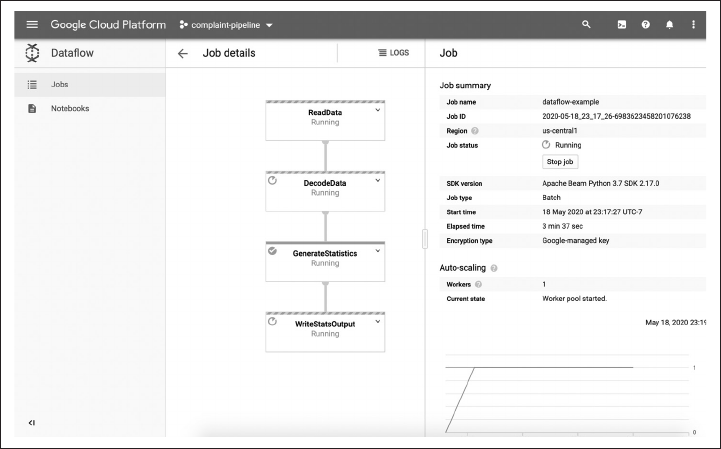The width and height of the screenshot is (721, 449).
Task: Open search with the magnifier icon
Action: point(586,24)
